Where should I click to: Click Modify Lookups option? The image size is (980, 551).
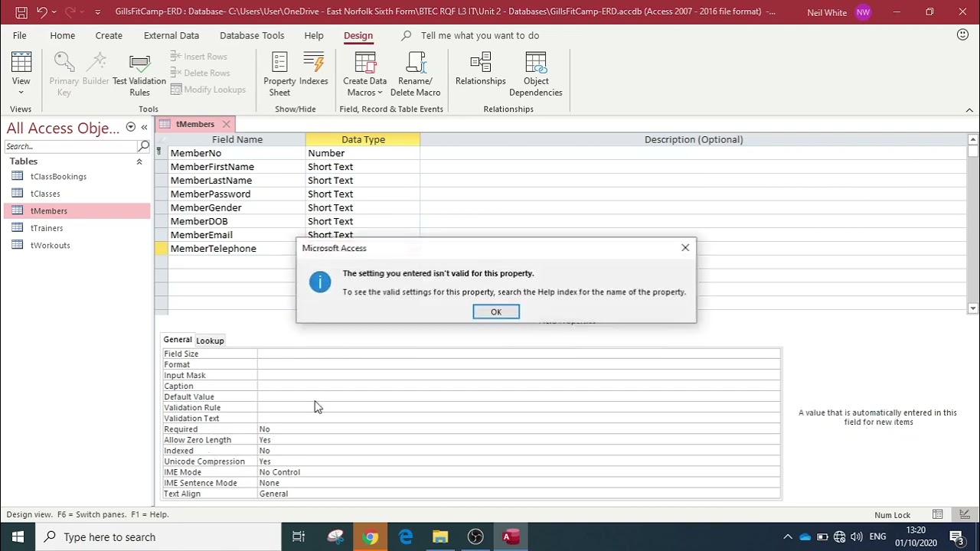pyautogui.click(x=208, y=90)
